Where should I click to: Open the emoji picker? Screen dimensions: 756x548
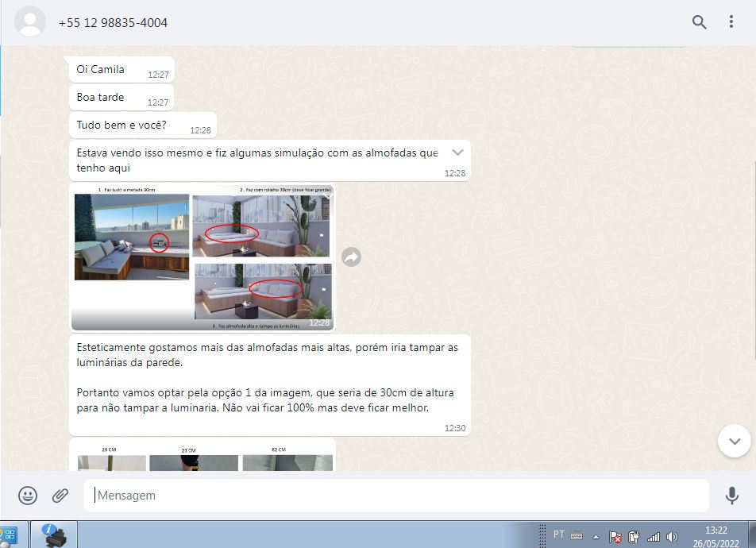point(28,496)
